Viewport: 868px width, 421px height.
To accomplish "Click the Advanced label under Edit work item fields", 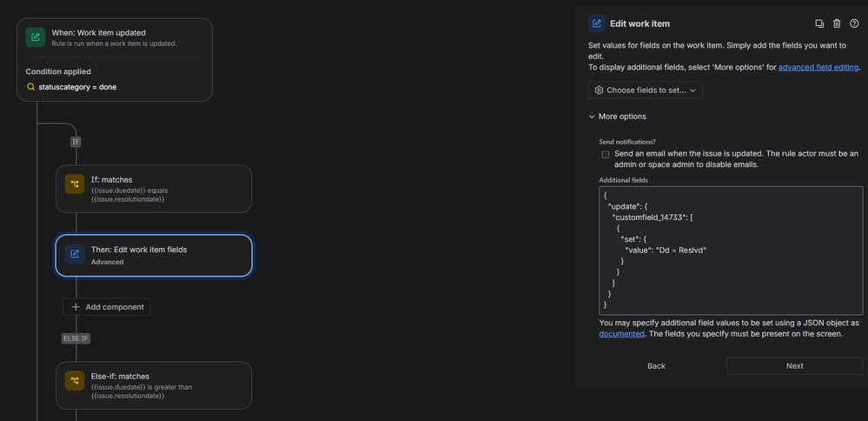I will coord(108,262).
